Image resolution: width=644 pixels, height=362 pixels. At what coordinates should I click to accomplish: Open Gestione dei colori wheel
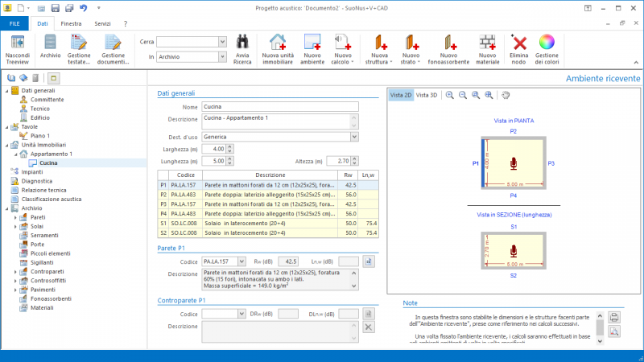pos(547,49)
